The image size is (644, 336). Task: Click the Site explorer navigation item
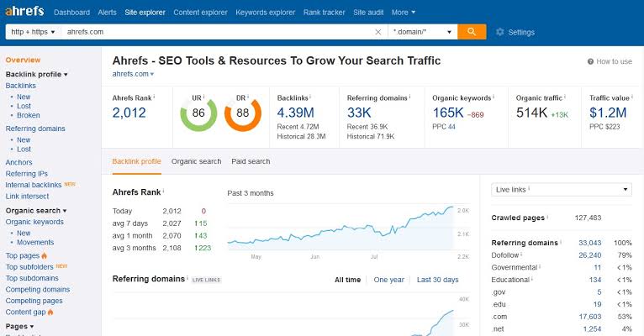[145, 13]
